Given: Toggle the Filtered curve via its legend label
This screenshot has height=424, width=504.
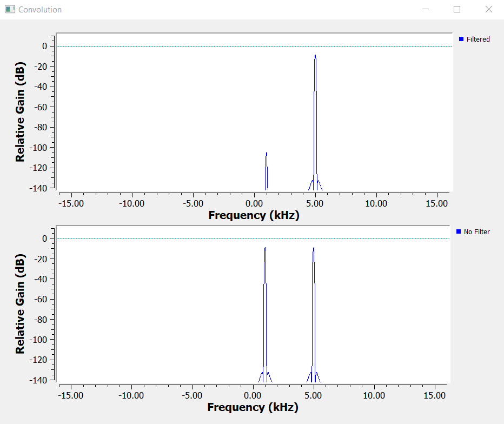Looking at the screenshot, I should (478, 39).
